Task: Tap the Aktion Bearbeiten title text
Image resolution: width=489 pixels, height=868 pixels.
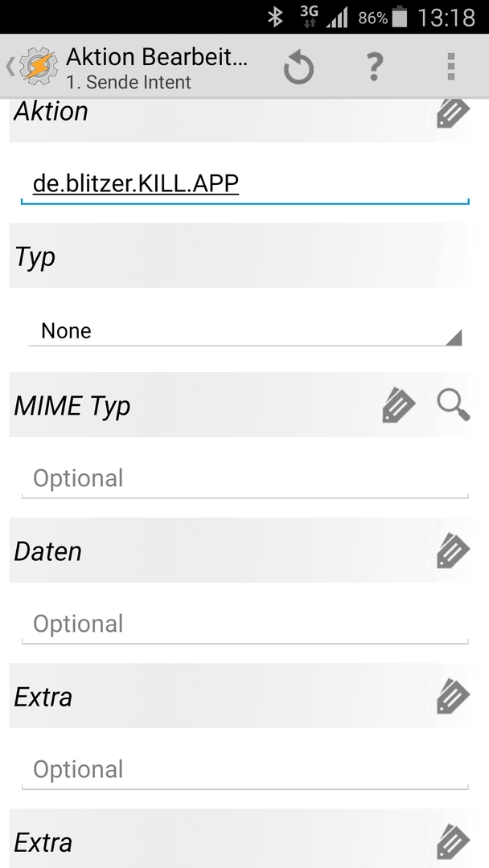Action: pyautogui.click(x=157, y=56)
